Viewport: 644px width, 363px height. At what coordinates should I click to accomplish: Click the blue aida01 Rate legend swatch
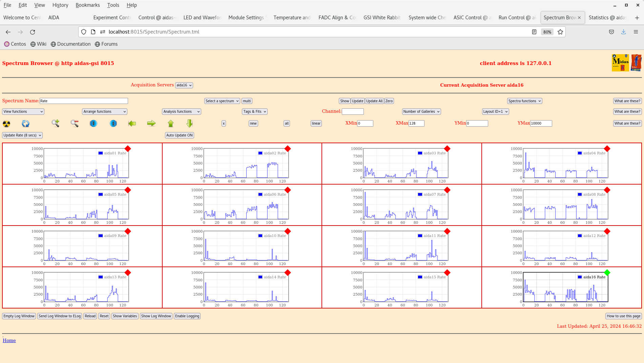101,153
